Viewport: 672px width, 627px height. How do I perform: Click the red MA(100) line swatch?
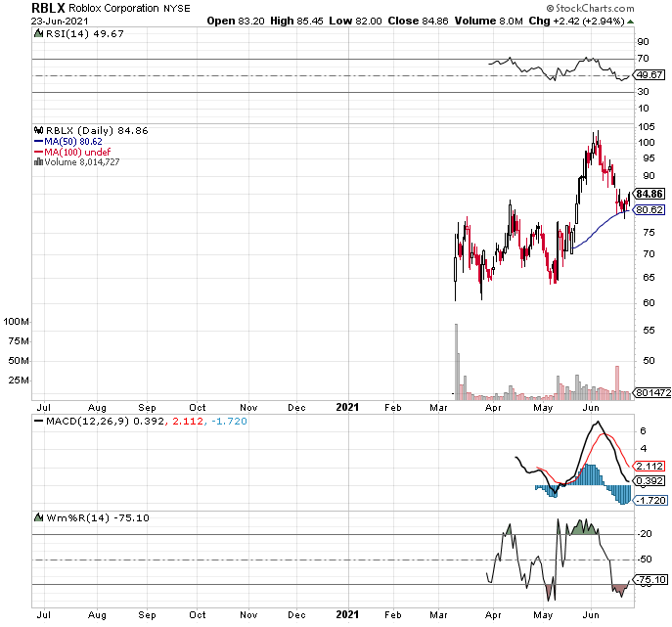point(38,152)
